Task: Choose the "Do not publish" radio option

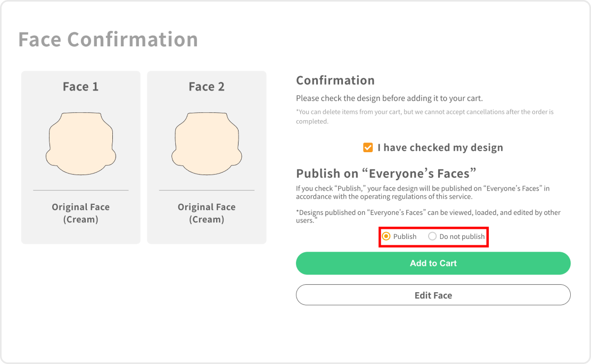Action: [432, 236]
